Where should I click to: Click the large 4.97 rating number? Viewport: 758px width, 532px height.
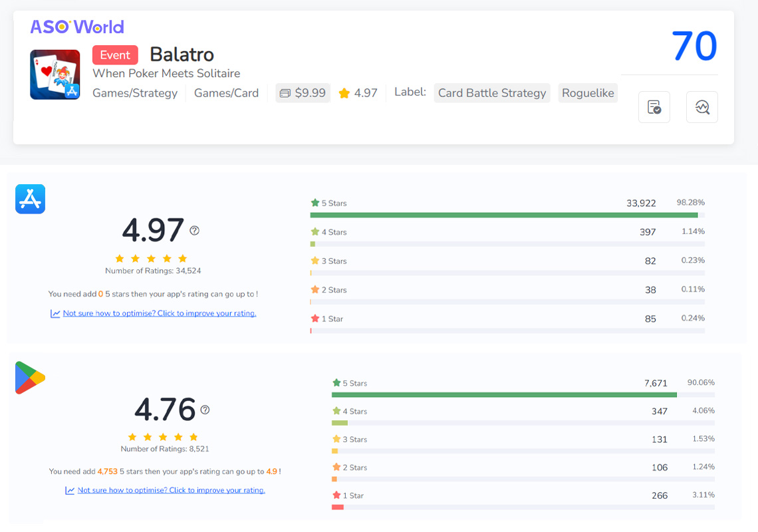153,230
